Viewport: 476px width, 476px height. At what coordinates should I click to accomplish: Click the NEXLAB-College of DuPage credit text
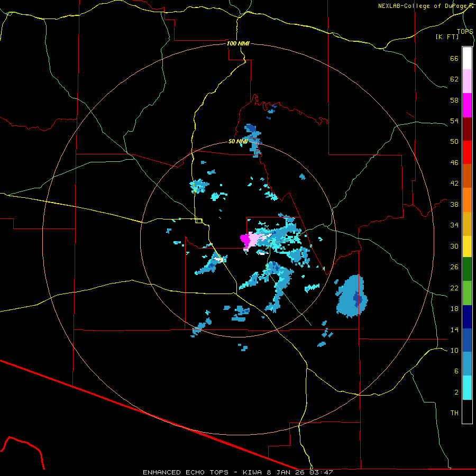[x=425, y=6]
